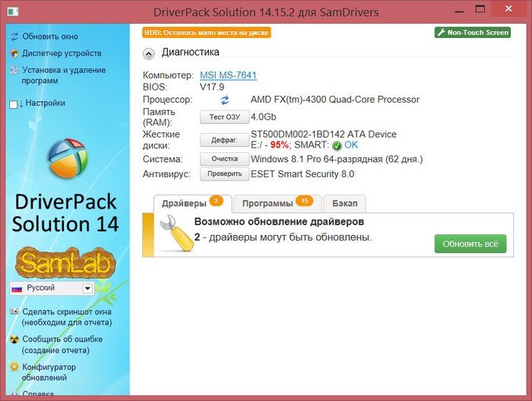Open the MSI MS-7641 computer link

point(228,75)
